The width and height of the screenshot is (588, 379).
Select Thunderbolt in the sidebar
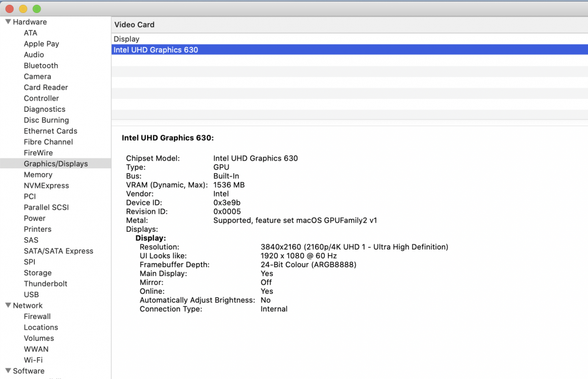46,284
